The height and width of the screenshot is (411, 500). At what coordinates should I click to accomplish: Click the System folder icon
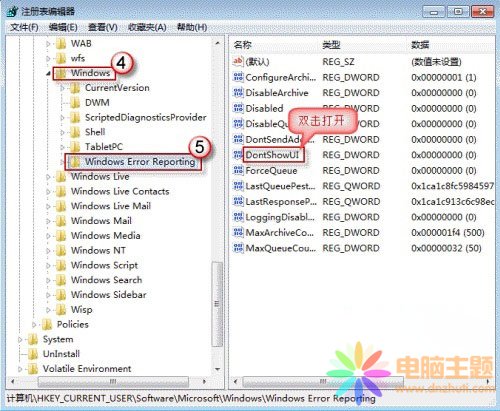(33, 339)
